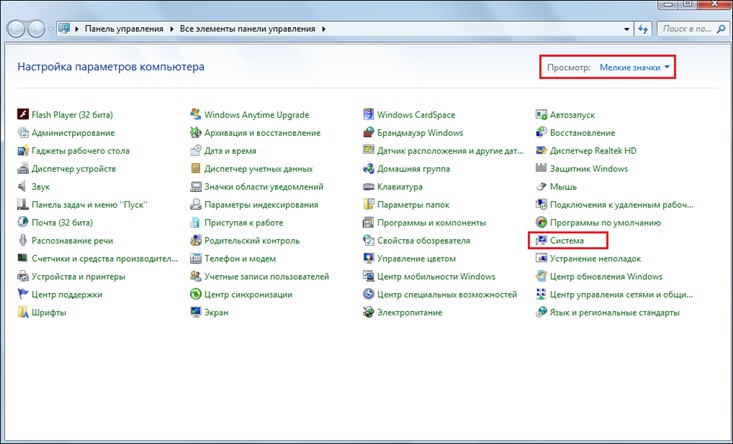Open the Восстановление link
Viewport: 733px width, 444px height.
(582, 132)
